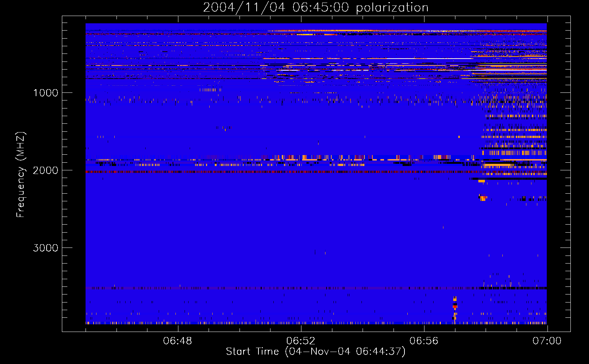Click the 06:56 time tick label

click(x=424, y=341)
